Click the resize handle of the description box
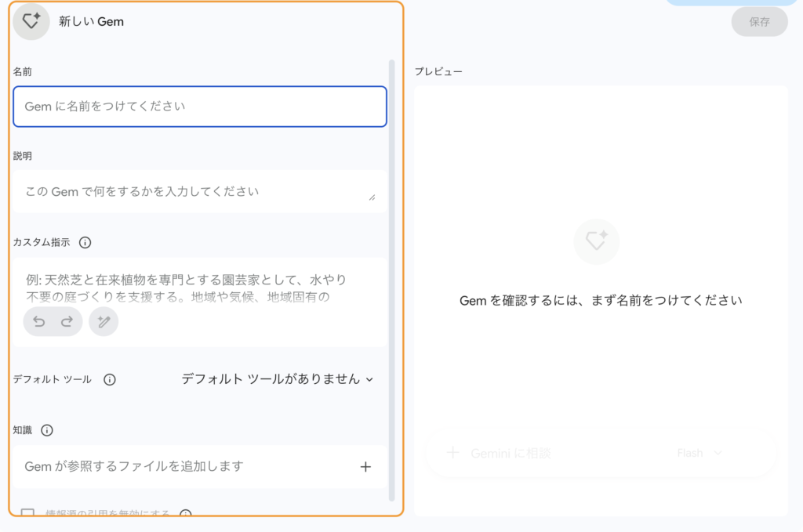 point(372,197)
